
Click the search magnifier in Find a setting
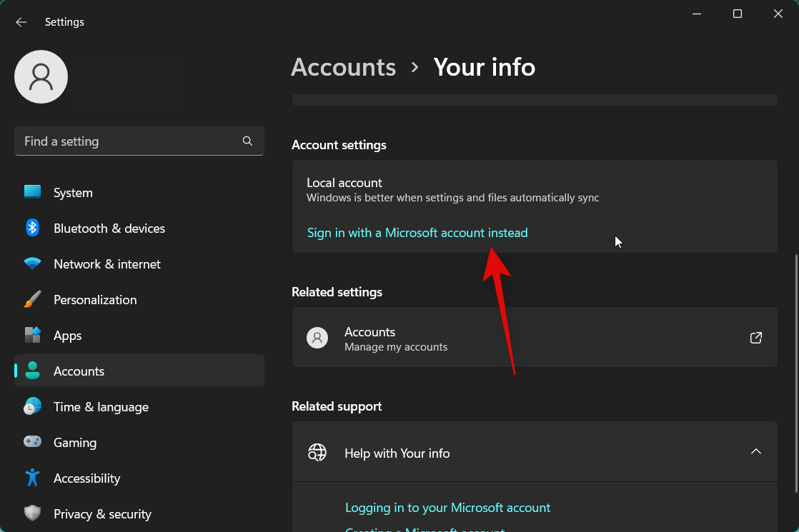pos(247,141)
